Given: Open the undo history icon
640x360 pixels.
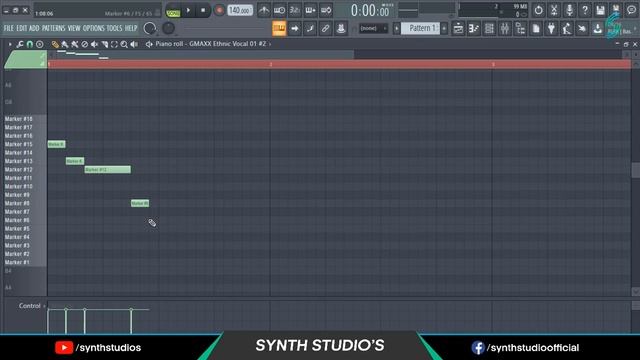Looking at the screenshot, I should pos(538,10).
